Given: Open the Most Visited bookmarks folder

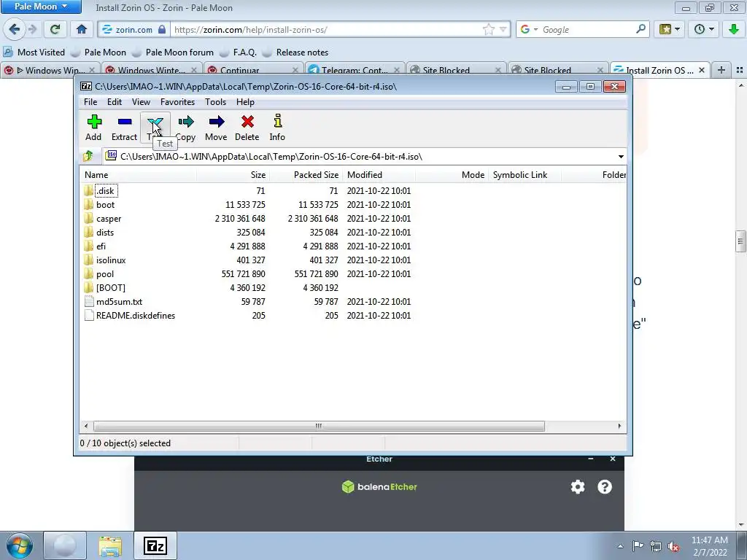Looking at the screenshot, I should point(34,52).
